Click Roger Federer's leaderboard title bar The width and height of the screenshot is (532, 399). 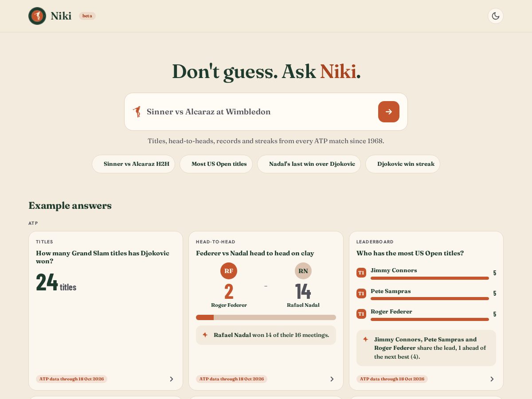(x=430, y=319)
